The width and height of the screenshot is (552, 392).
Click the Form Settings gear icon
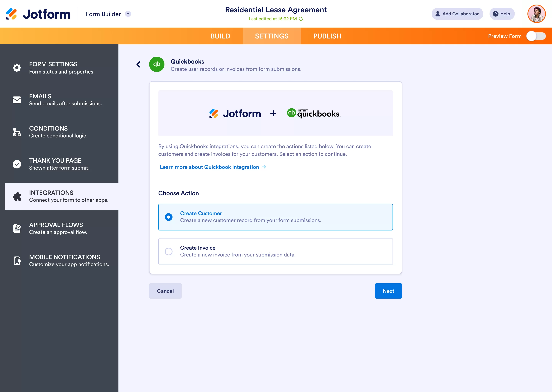(x=17, y=68)
